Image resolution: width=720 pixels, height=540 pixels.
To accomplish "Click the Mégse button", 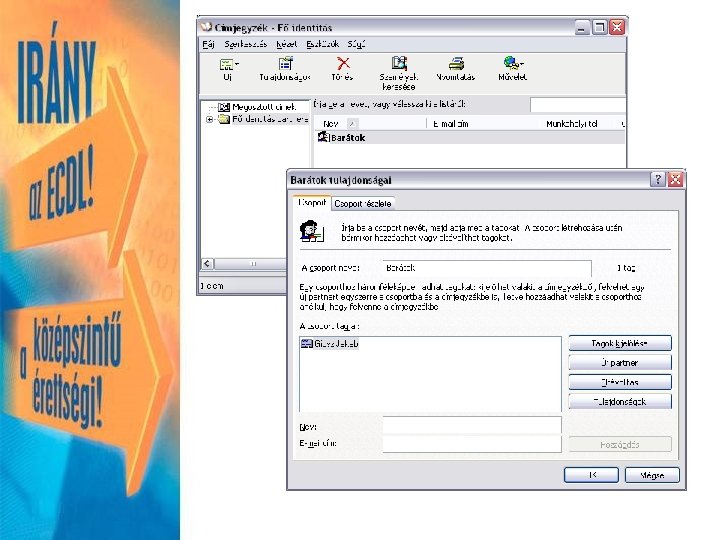I will point(652,475).
